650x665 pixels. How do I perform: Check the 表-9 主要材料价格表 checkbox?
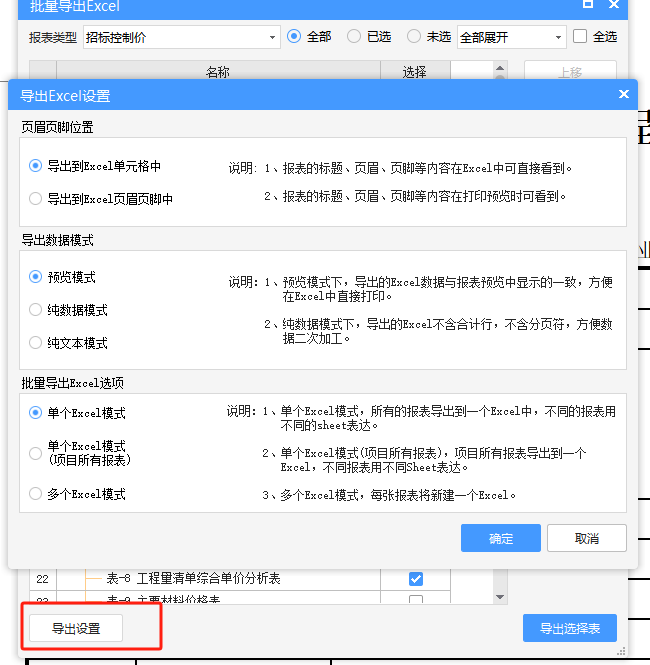(416, 599)
